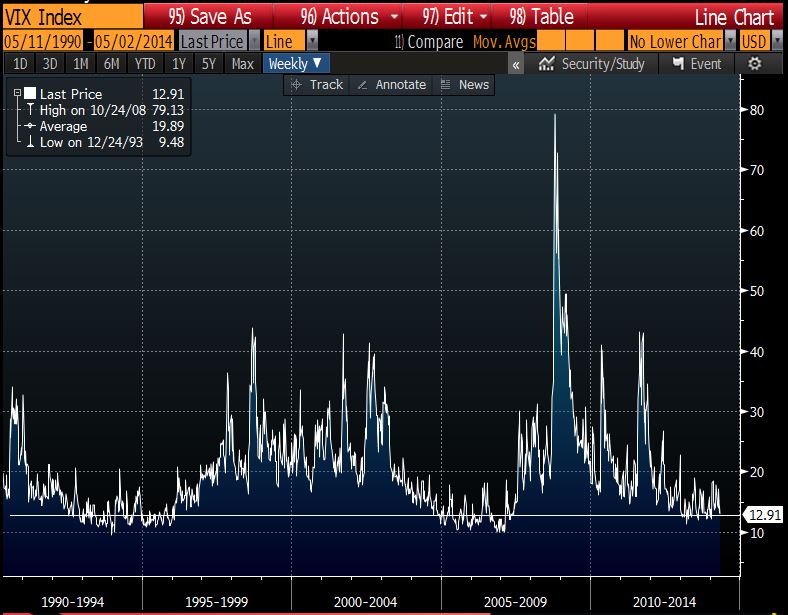Click the white Last Price color swatch
The width and height of the screenshot is (788, 615).
tap(30, 93)
